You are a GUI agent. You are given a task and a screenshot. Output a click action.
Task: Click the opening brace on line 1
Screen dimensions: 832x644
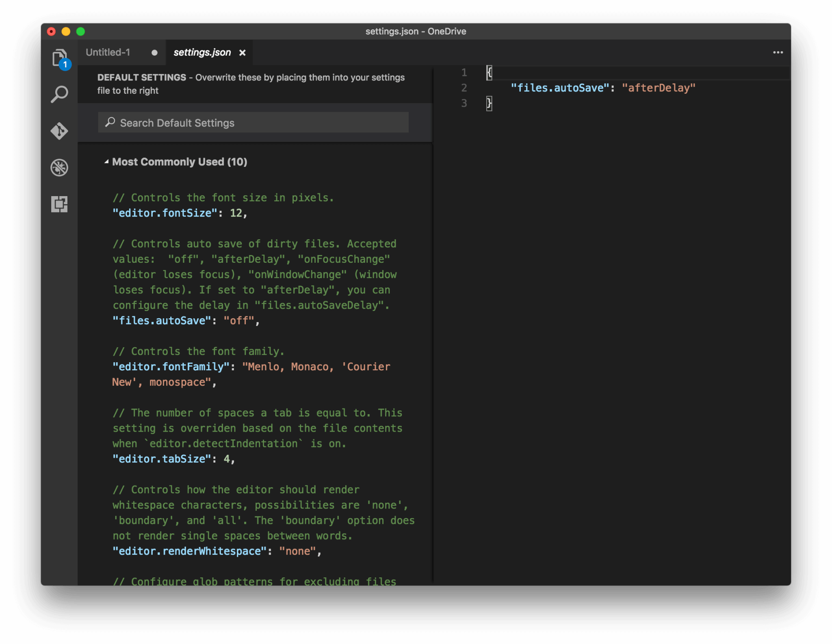tap(489, 73)
